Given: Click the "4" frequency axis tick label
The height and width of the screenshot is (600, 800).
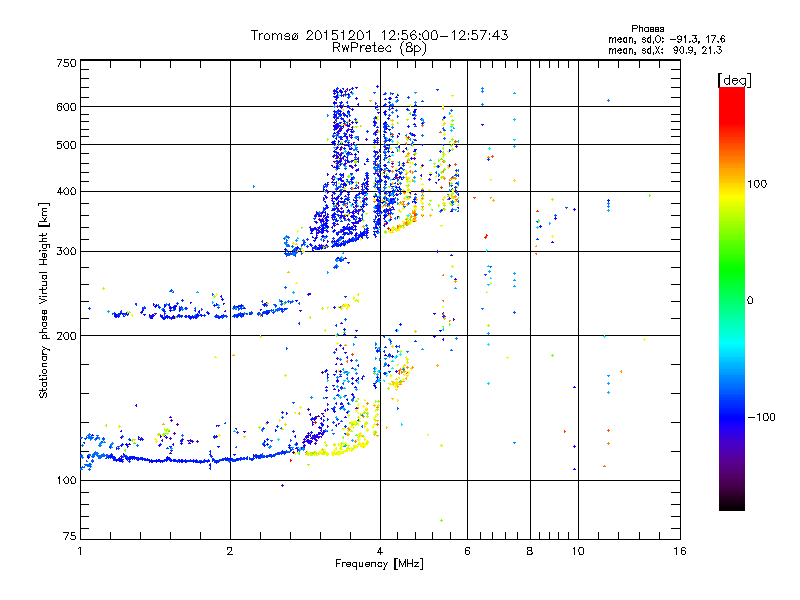Looking at the screenshot, I should 380,551.
